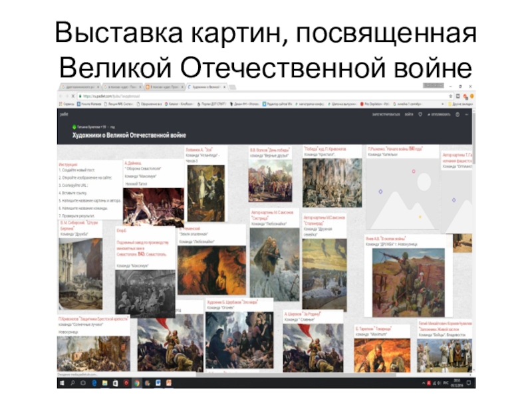The width and height of the screenshot is (532, 399).
Task: Switch to the first browser tab
Action: (80, 87)
